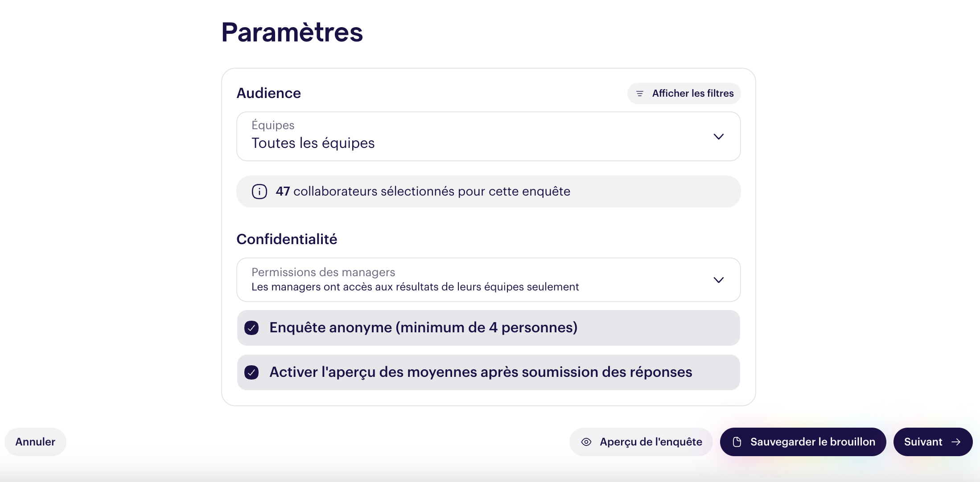The width and height of the screenshot is (980, 482).
Task: Expand the Permissions des managers chevron
Action: coord(718,280)
